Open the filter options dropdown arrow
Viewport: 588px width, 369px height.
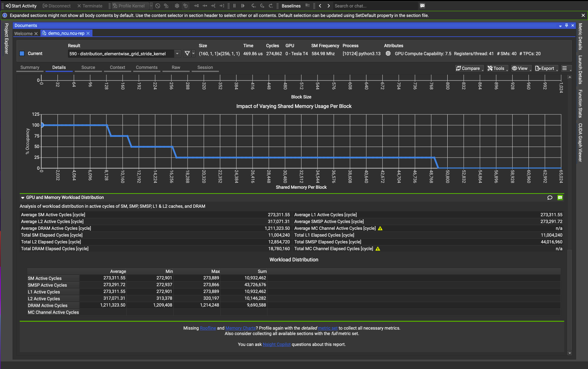[193, 54]
